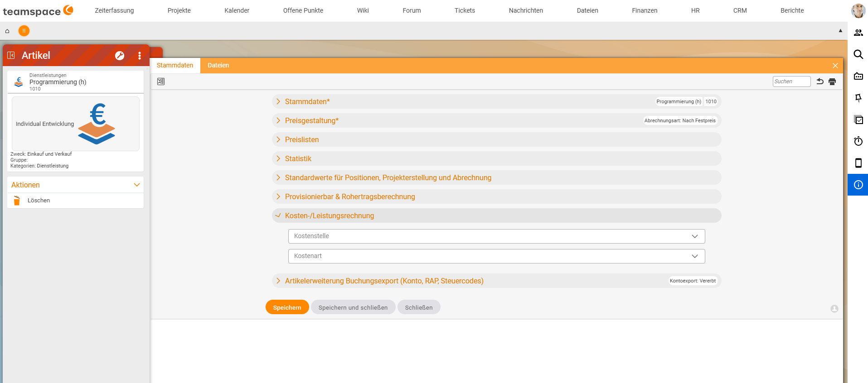
Task: Open the checklist tasks icon in right sidebar
Action: click(x=858, y=120)
